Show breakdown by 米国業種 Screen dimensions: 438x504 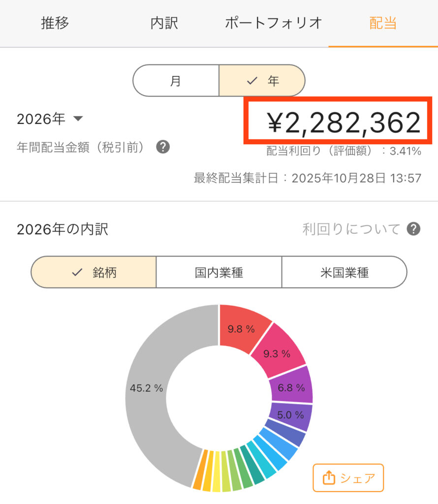pyautogui.click(x=344, y=272)
